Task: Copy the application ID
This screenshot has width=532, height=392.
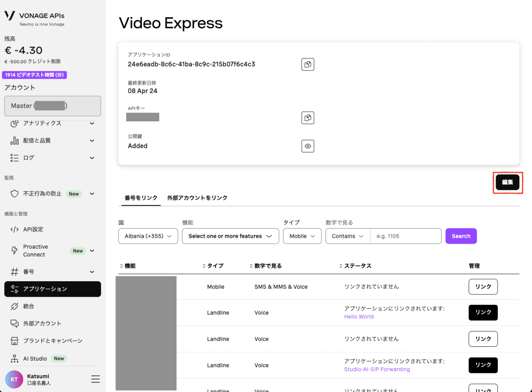Action: tap(308, 64)
